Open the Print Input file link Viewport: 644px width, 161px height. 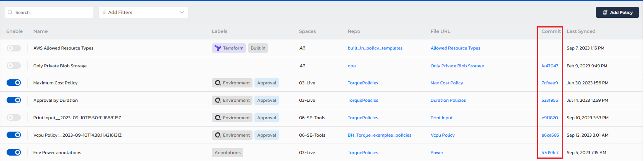point(441,118)
